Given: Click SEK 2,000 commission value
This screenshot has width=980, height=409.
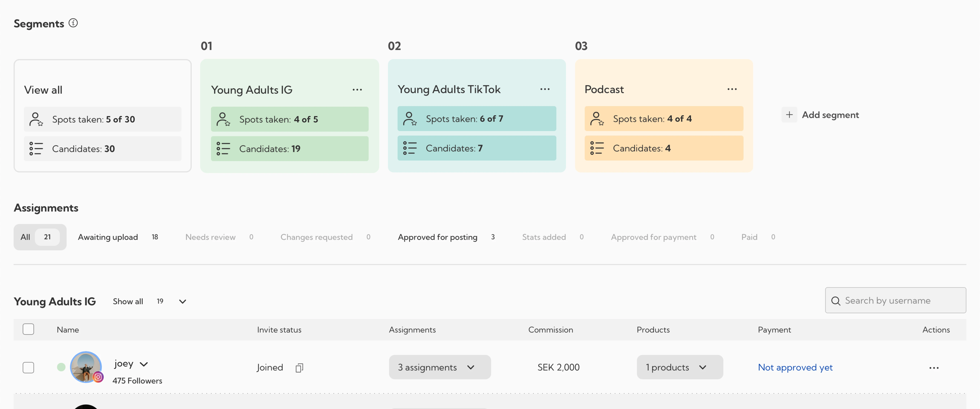Looking at the screenshot, I should click(558, 367).
